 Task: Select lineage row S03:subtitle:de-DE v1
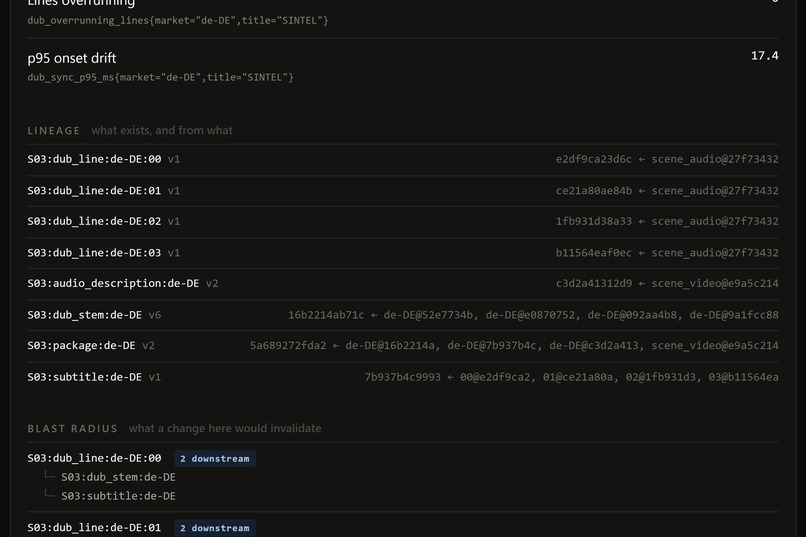click(403, 377)
